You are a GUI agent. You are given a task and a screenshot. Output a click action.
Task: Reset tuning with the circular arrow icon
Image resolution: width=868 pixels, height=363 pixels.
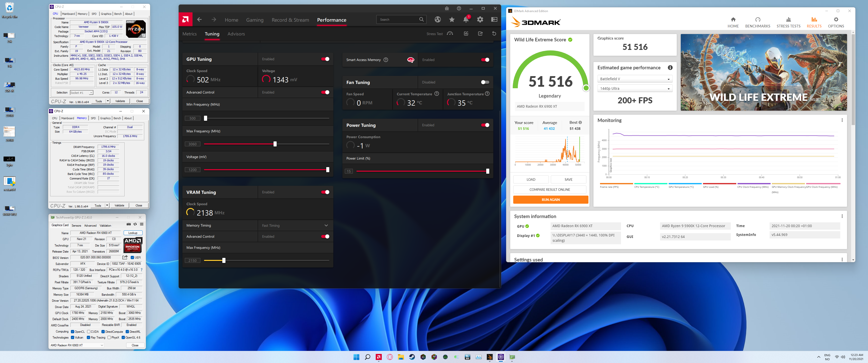point(494,33)
